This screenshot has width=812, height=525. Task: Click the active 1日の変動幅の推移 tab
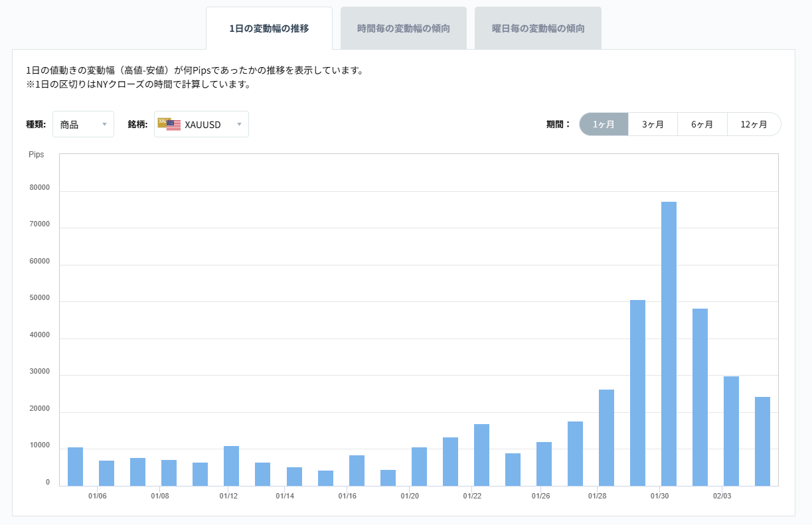click(x=269, y=27)
